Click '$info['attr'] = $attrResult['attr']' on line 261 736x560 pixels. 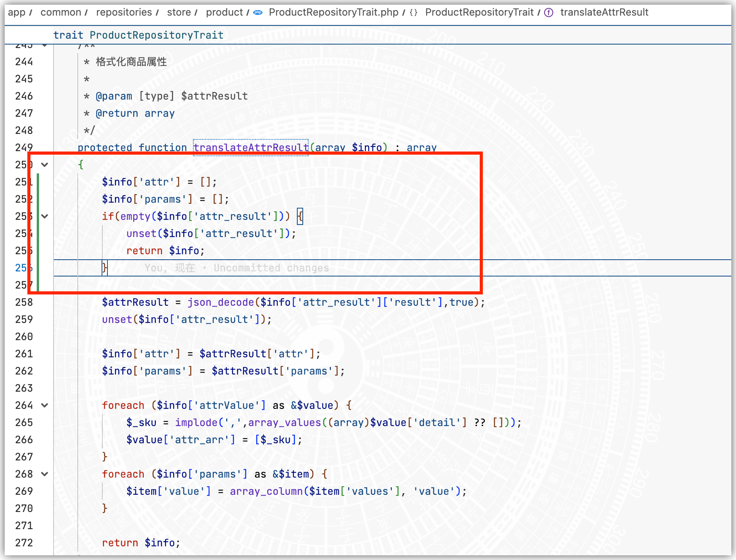(x=211, y=354)
